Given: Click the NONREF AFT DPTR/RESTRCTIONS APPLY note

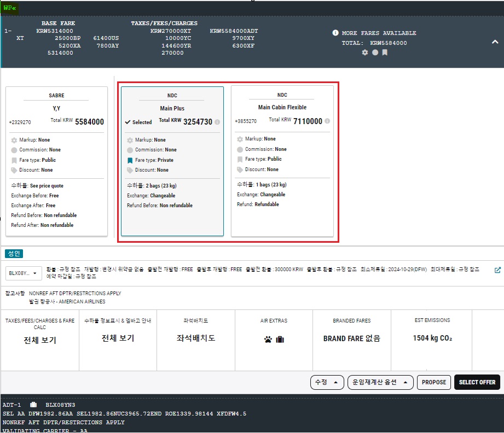Looking at the screenshot, I should point(75,294).
